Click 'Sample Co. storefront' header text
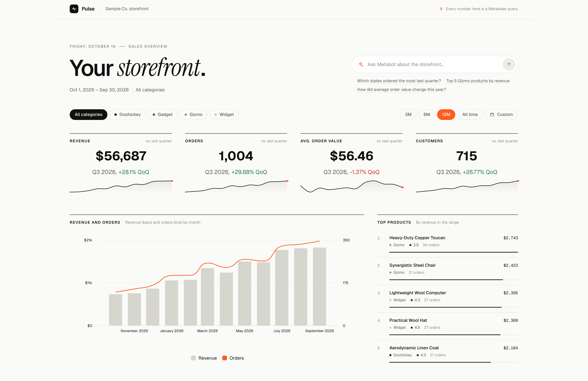Screen dimensions: 588x381 [127, 9]
